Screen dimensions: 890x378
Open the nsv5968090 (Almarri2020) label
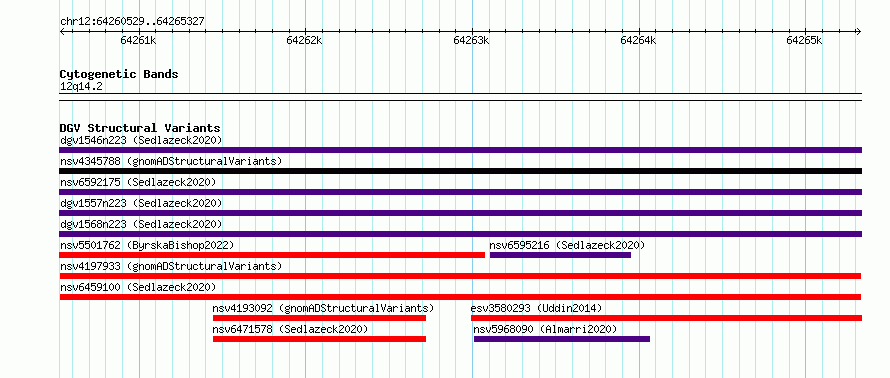545,329
